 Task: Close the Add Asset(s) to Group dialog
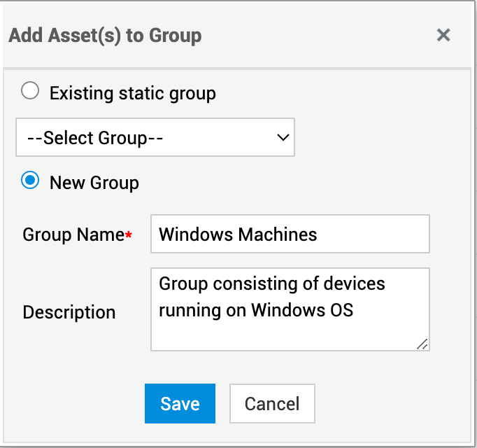(x=443, y=35)
